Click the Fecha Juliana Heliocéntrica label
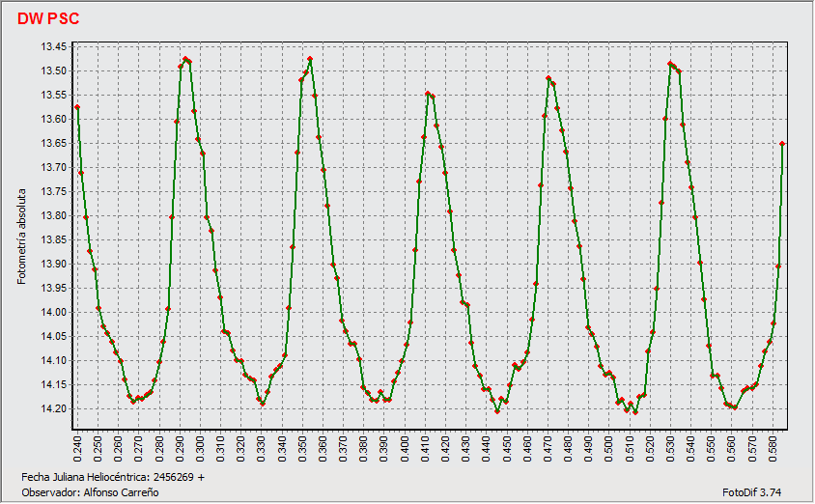The height and width of the screenshot is (504, 815). [x=112, y=477]
